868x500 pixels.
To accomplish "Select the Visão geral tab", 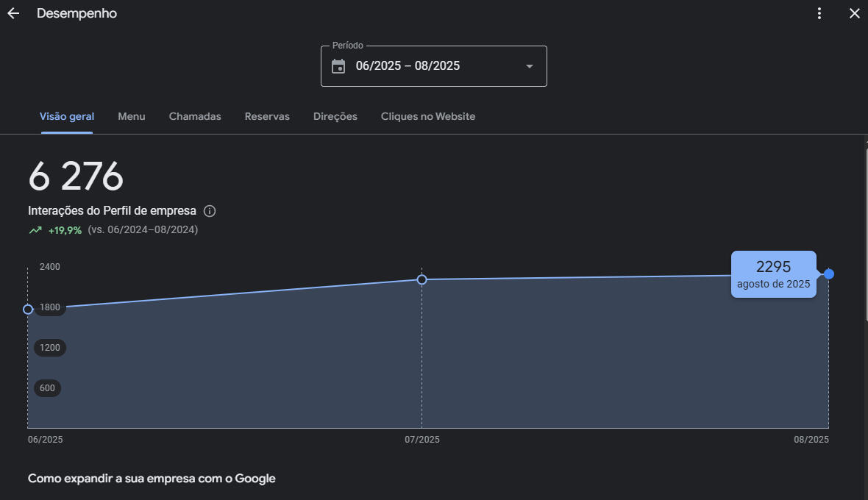I will [67, 116].
